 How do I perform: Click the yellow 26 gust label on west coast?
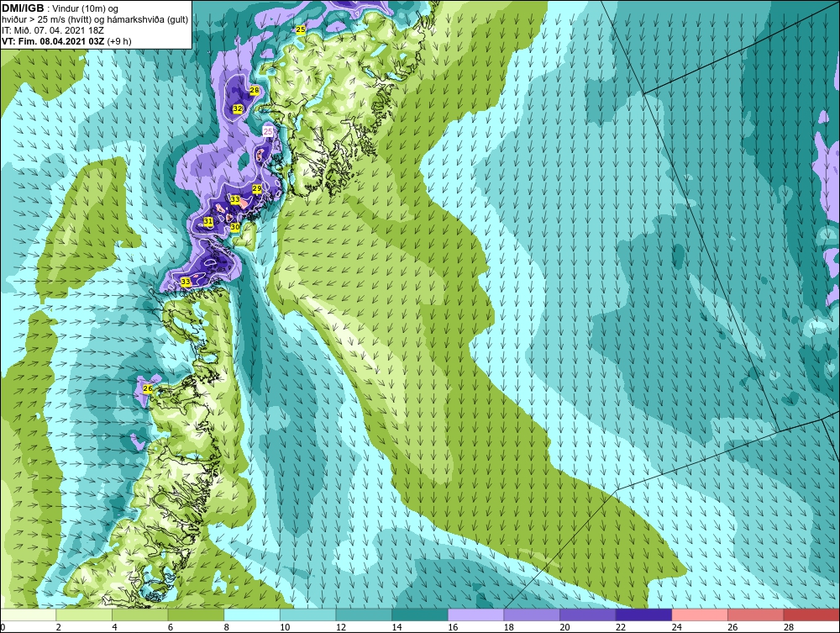(148, 388)
